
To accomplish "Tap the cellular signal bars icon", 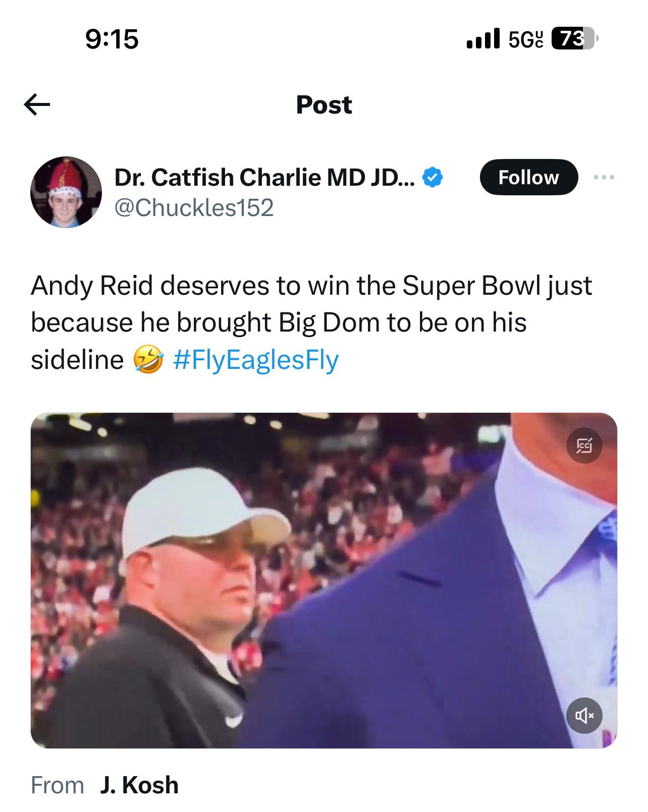I will 483,39.
